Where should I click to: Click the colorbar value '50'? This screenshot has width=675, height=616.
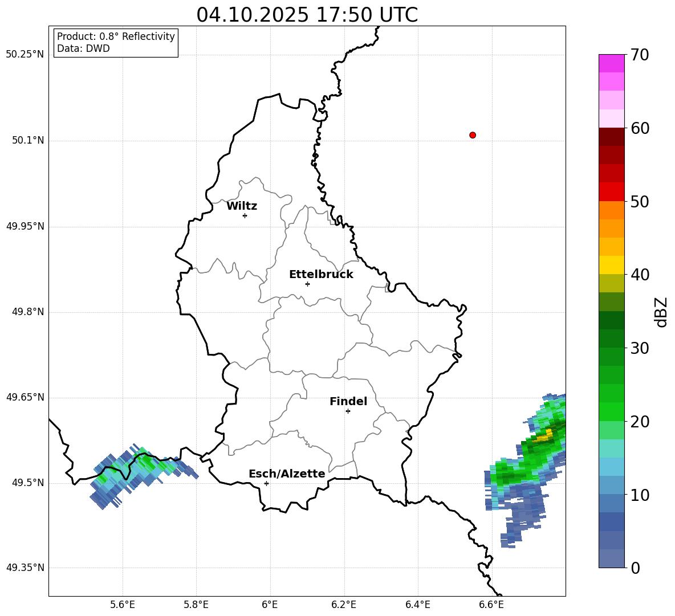640,202
